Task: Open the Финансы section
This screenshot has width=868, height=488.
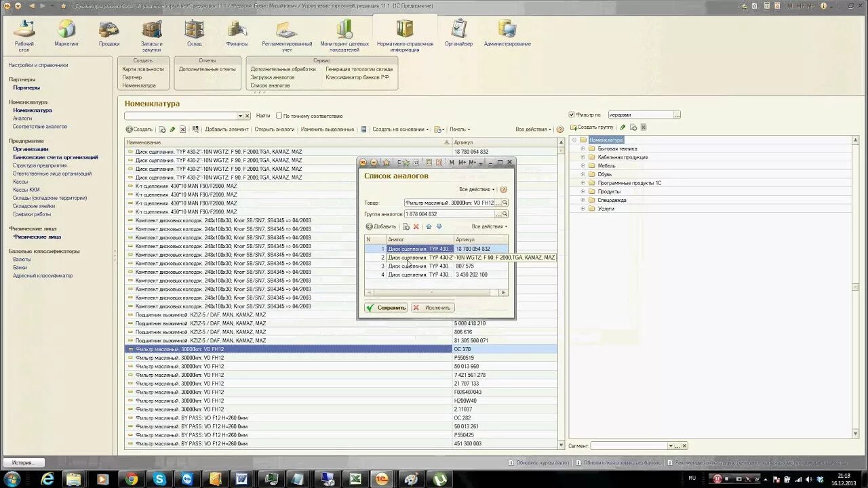Action: [237, 33]
